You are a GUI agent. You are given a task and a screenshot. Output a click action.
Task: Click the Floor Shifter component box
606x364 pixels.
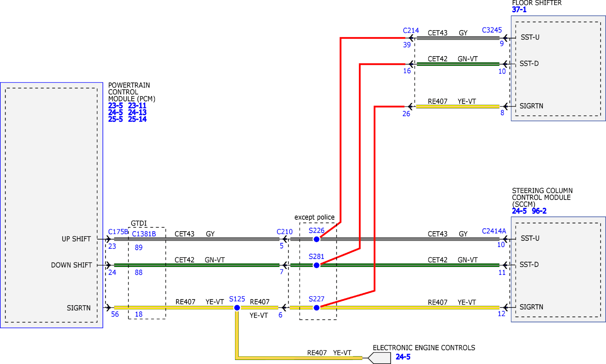[x=558, y=68]
